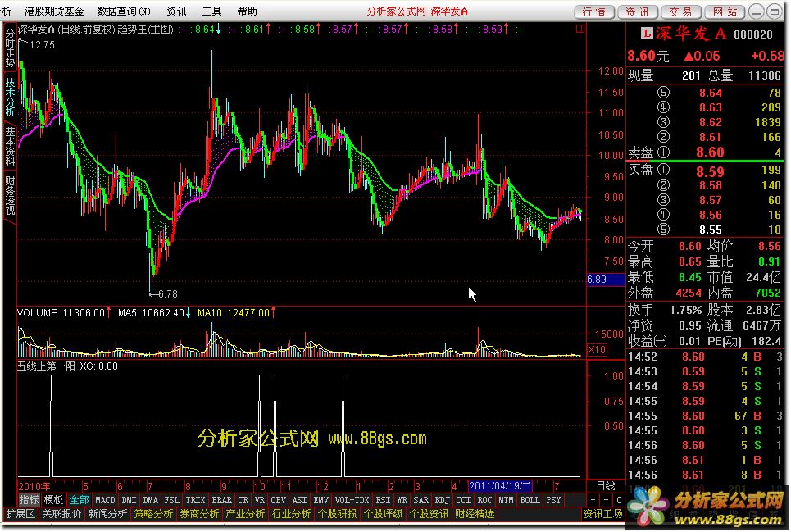Open the 券商分析 tab
This screenshot has height=532, width=791.
click(x=199, y=514)
